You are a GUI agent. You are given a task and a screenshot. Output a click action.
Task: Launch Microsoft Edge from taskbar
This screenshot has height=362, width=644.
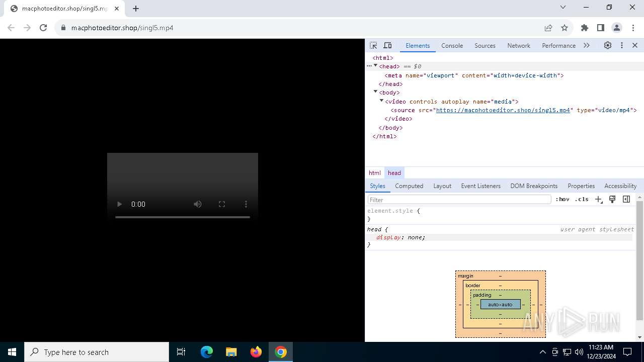207,352
